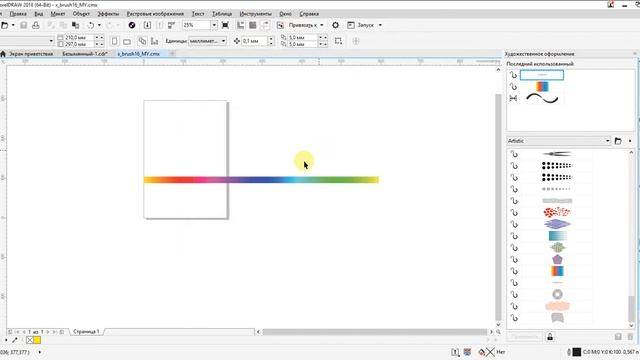Click the Print icon
The image size is (640, 360).
[36, 25]
